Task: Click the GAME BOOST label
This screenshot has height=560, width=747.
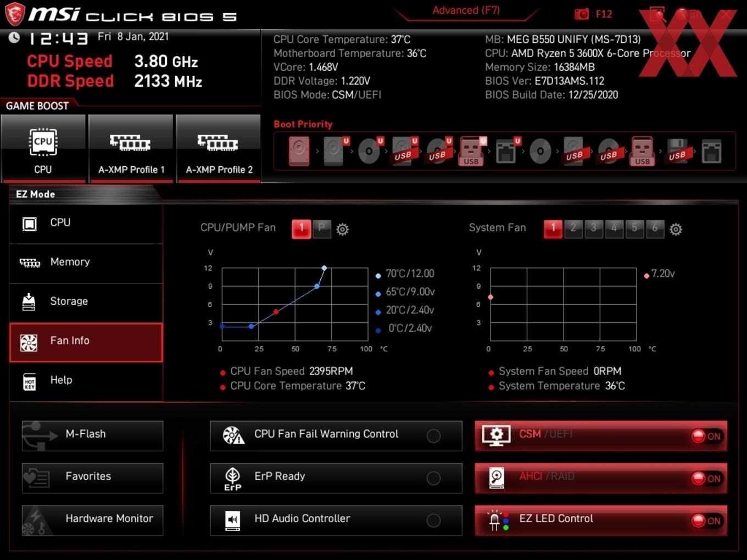Action: coord(37,106)
